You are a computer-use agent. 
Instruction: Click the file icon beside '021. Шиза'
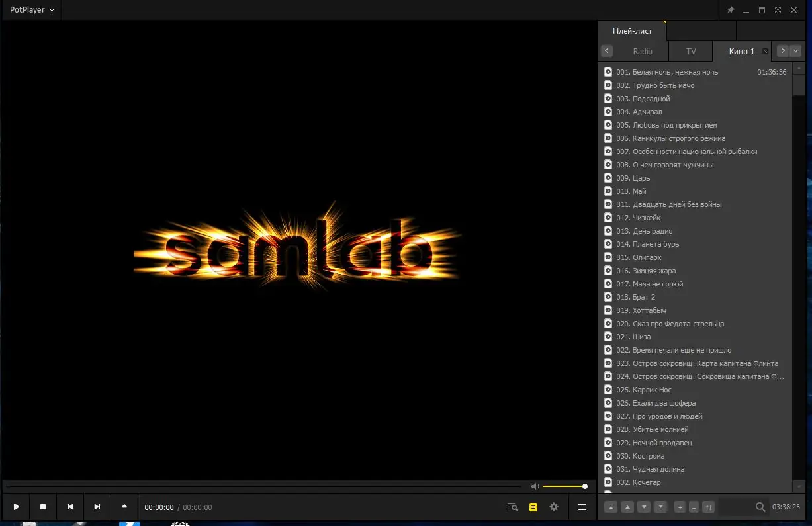(x=608, y=337)
